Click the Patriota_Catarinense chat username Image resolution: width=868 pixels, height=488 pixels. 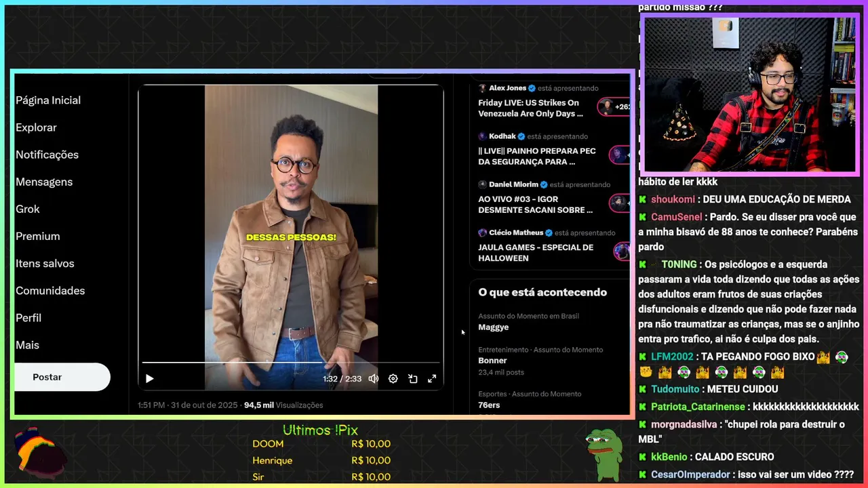tap(698, 407)
